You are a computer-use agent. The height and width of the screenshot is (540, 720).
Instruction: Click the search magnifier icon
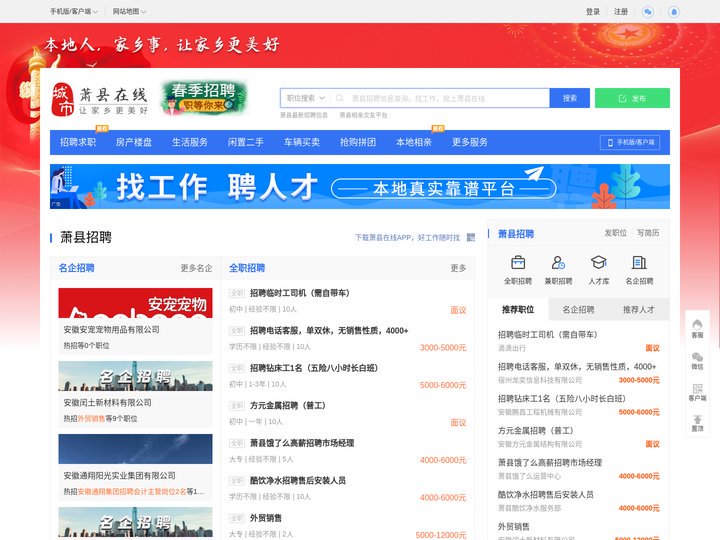[x=339, y=98]
